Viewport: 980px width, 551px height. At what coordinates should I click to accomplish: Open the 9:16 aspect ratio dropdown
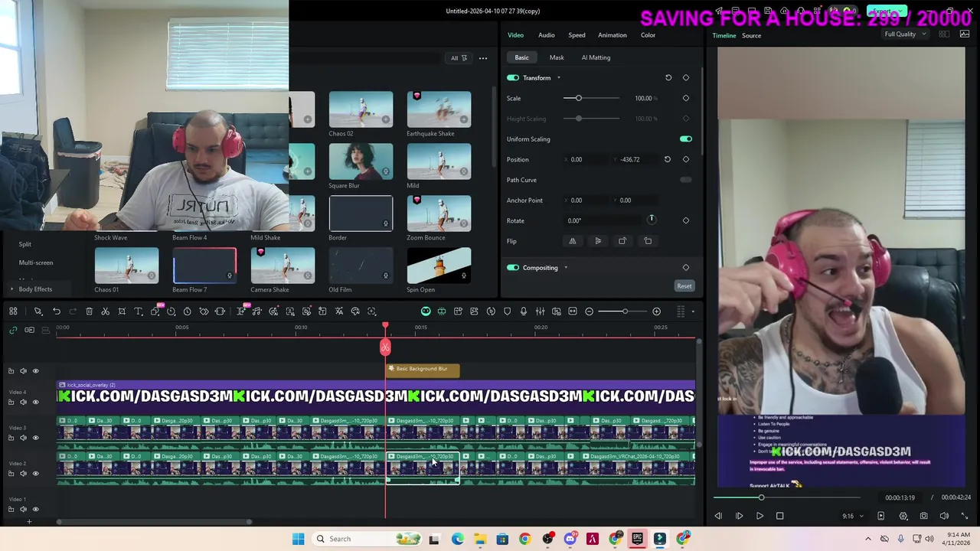852,517
